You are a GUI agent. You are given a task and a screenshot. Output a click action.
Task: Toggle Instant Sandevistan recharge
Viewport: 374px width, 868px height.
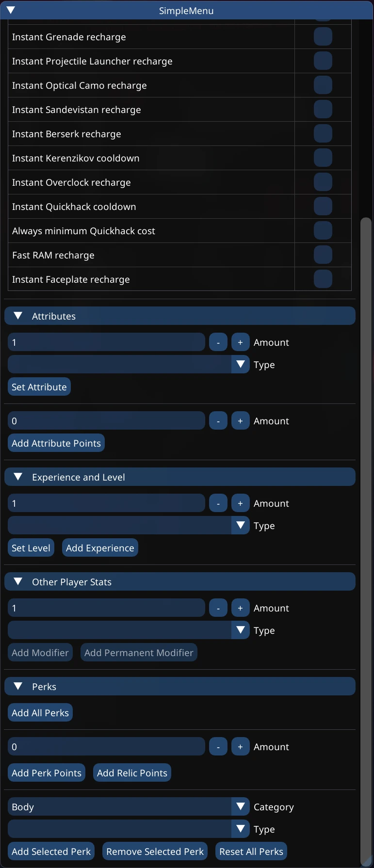click(322, 109)
